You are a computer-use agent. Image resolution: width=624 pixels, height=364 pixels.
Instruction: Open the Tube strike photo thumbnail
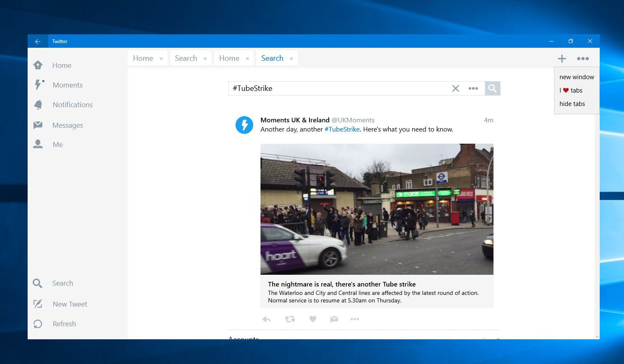point(377,209)
